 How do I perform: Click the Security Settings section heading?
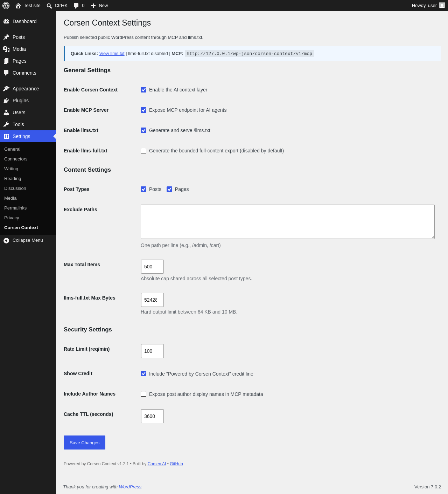pos(88,329)
